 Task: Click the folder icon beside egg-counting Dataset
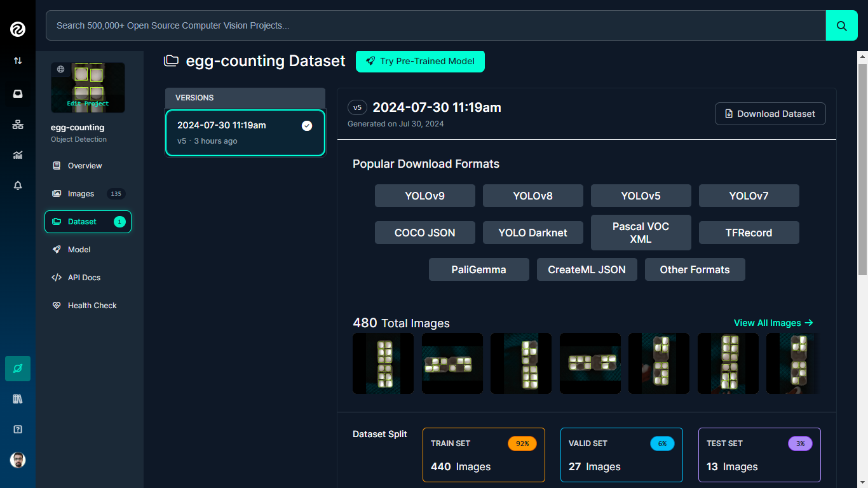(171, 61)
